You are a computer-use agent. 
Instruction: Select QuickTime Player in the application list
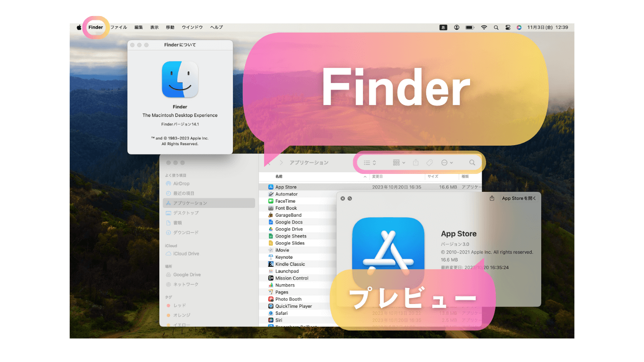[x=294, y=306]
